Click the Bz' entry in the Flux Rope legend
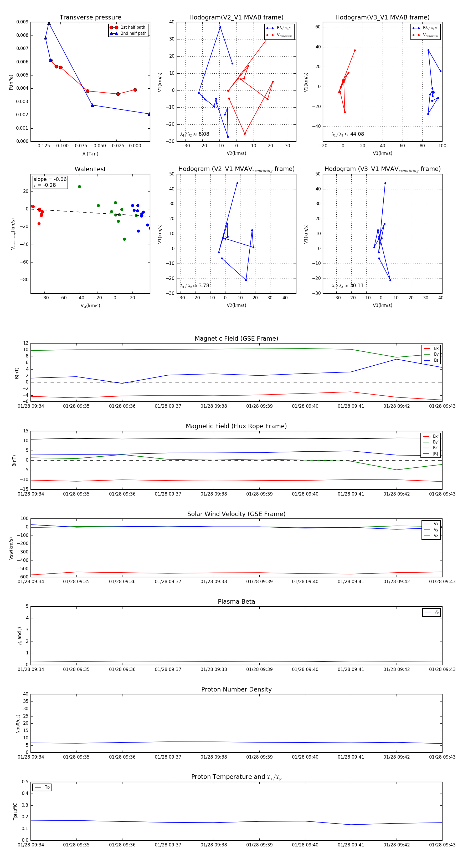This screenshot has height=868, width=473. 431,448
